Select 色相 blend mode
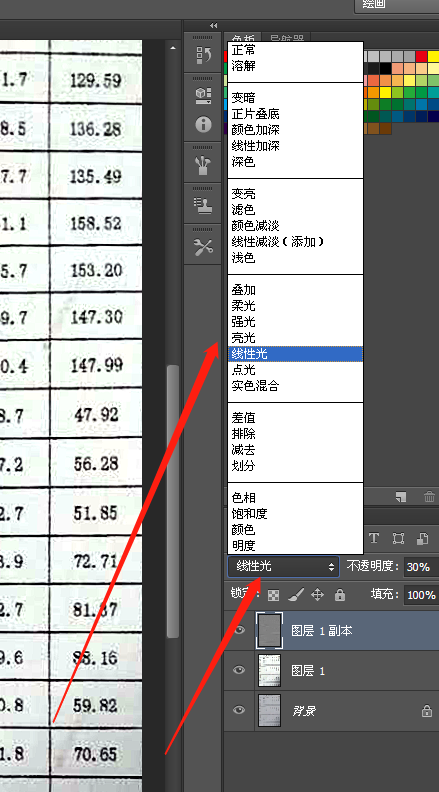Image resolution: width=439 pixels, height=792 pixels. pos(296,498)
